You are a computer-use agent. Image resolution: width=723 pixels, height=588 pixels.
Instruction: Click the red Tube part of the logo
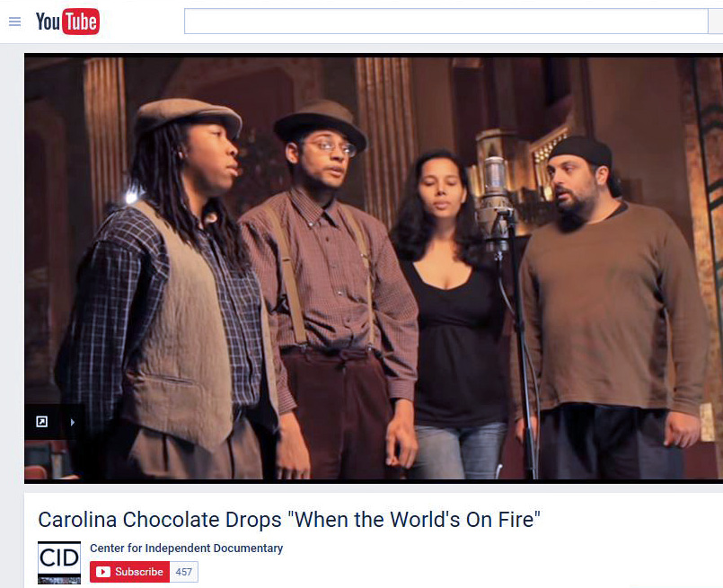click(x=81, y=22)
